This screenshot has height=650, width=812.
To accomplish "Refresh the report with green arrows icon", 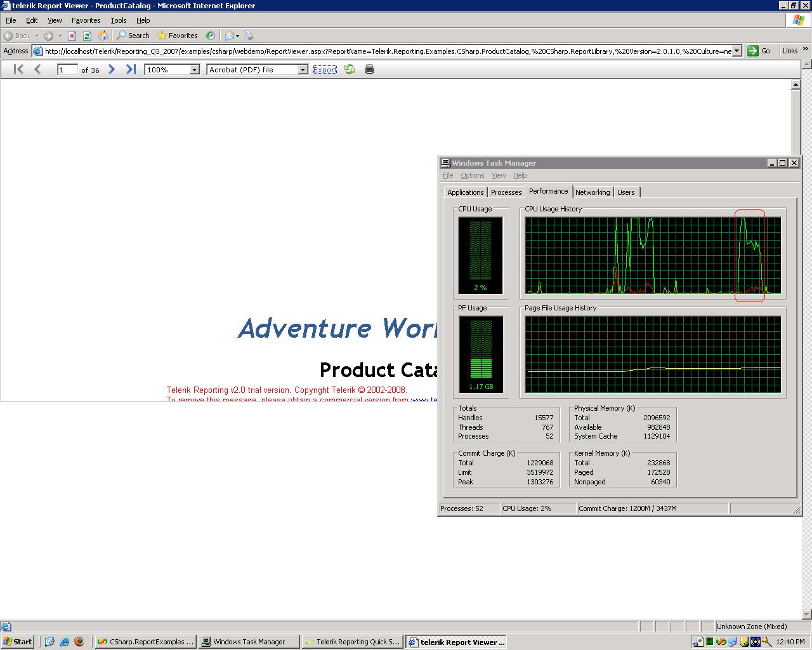I will [x=350, y=69].
